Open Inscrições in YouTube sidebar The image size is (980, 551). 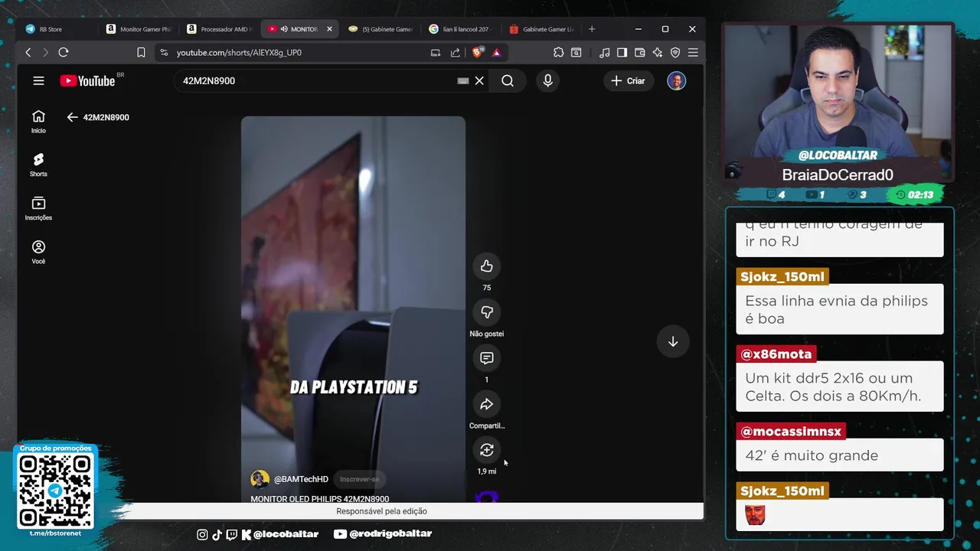pyautogui.click(x=38, y=208)
